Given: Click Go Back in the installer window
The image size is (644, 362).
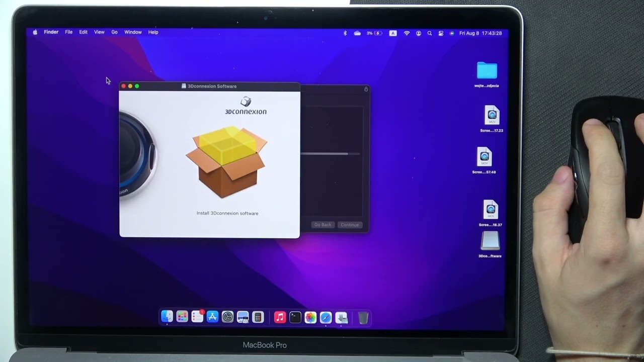Looking at the screenshot, I should [x=323, y=225].
